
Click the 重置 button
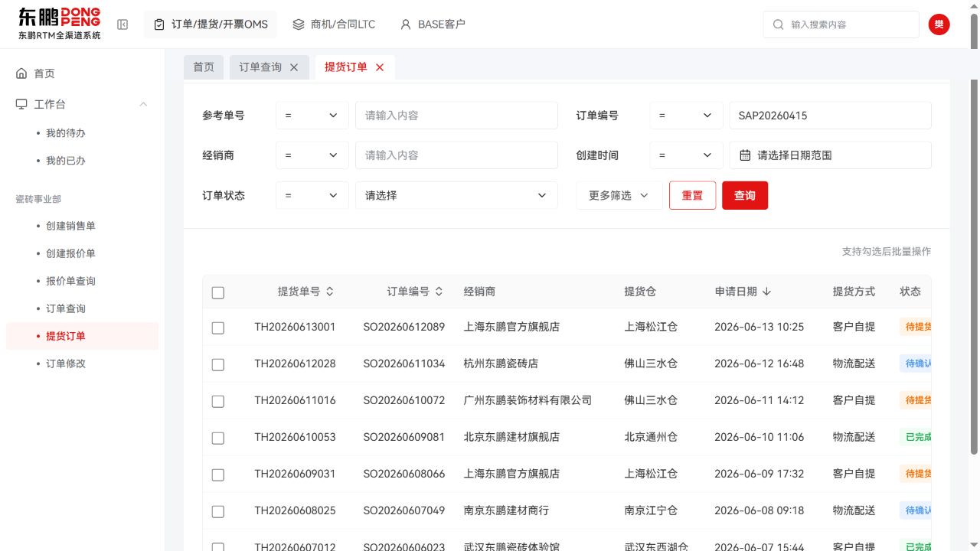(692, 195)
